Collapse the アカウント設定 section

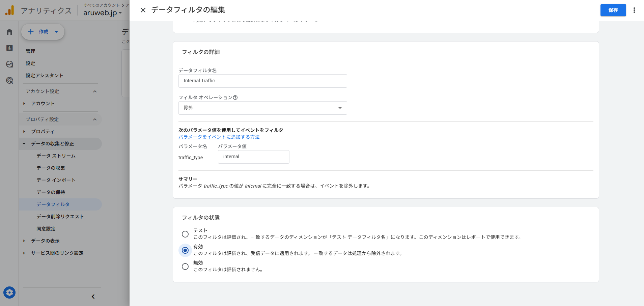tap(95, 91)
